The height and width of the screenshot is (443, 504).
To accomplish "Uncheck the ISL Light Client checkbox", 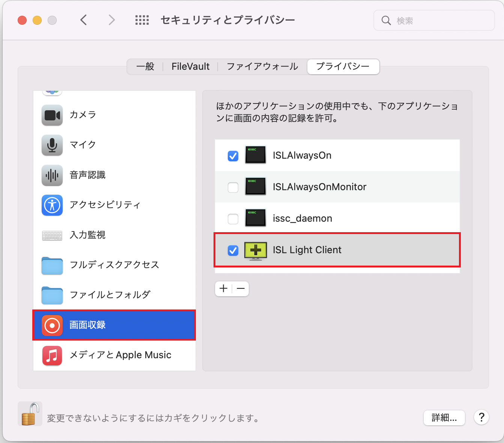I will pos(233,250).
